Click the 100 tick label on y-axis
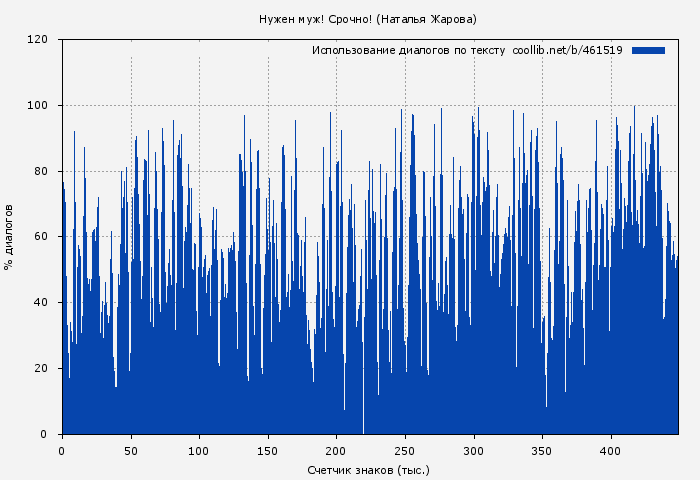 pyautogui.click(x=38, y=106)
